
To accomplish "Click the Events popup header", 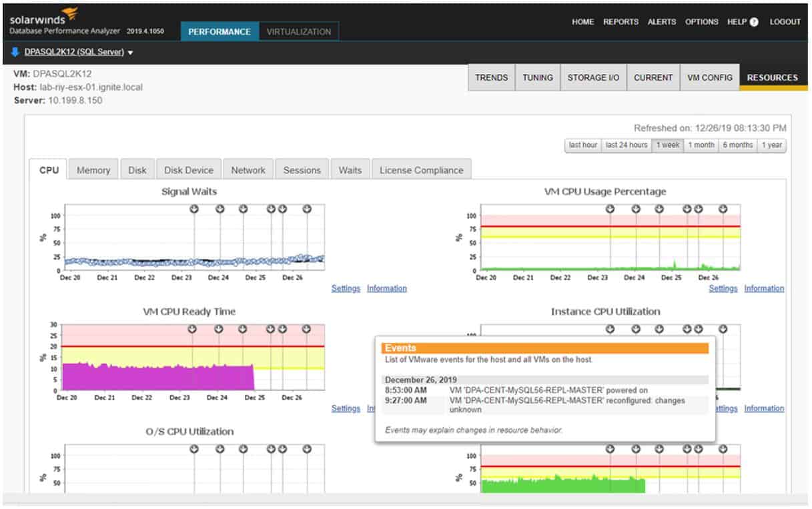I will pyautogui.click(x=545, y=348).
